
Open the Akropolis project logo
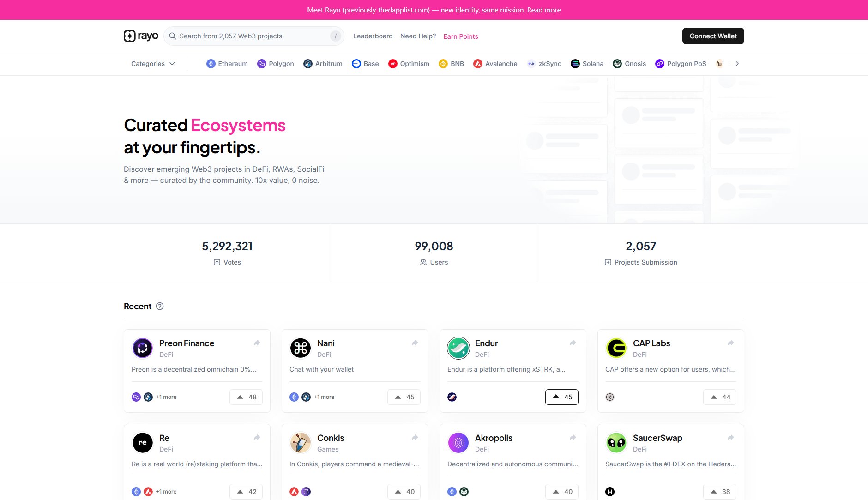point(458,443)
